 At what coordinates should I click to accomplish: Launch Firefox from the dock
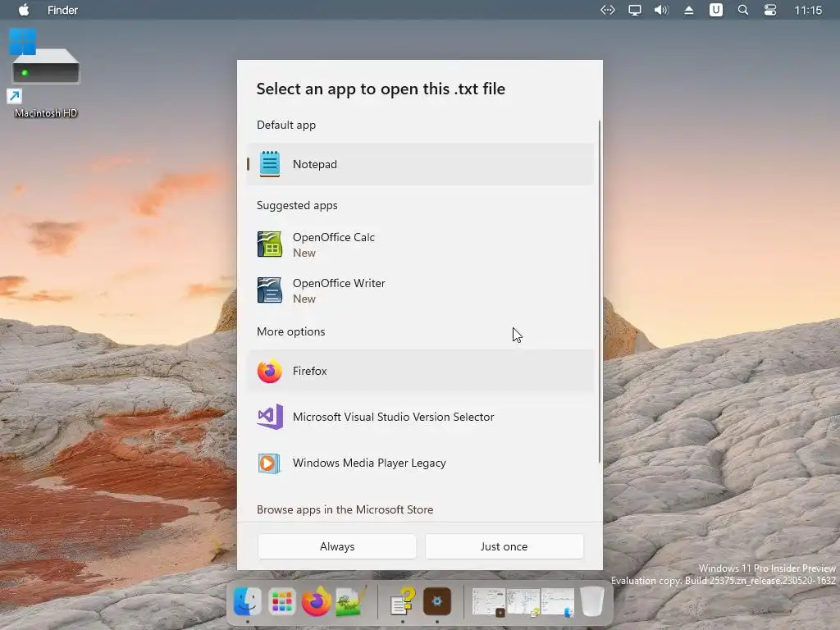click(x=316, y=601)
